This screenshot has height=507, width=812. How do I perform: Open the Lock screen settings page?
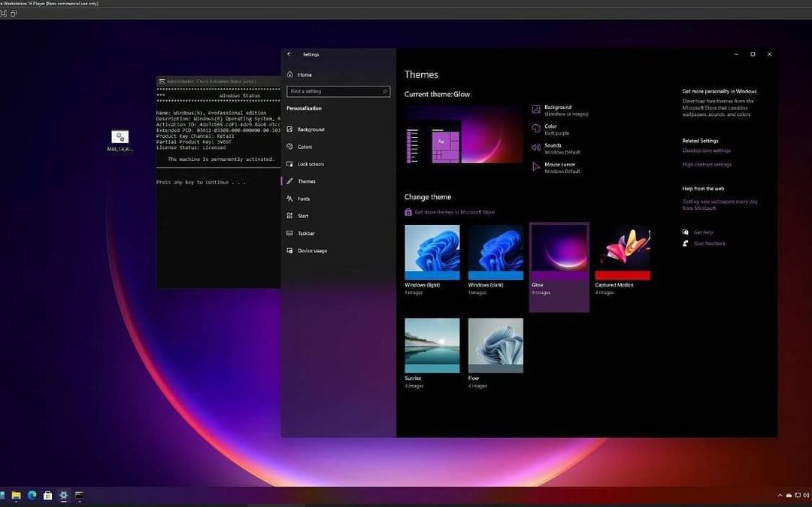(x=311, y=164)
